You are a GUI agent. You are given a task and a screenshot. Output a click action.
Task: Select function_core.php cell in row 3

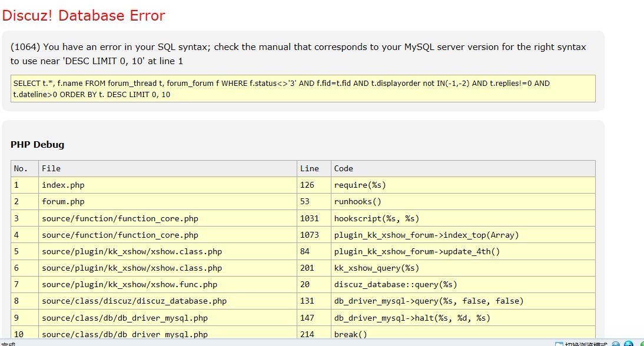coord(168,218)
